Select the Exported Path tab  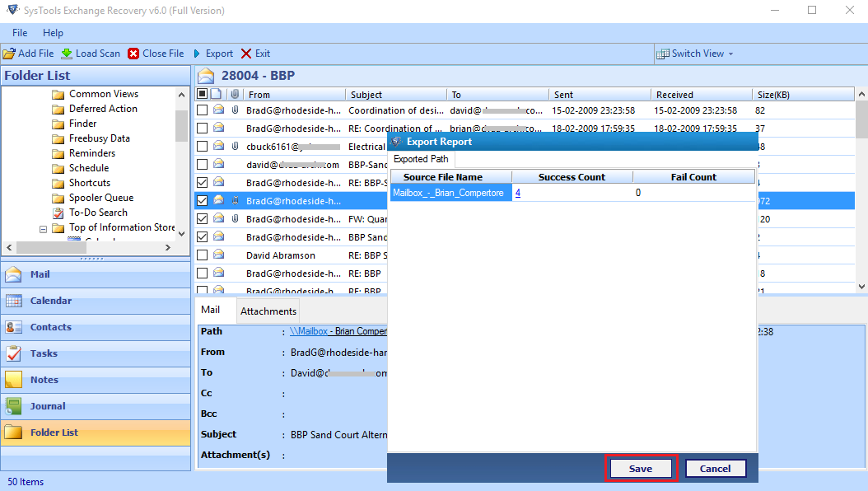pyautogui.click(x=422, y=160)
